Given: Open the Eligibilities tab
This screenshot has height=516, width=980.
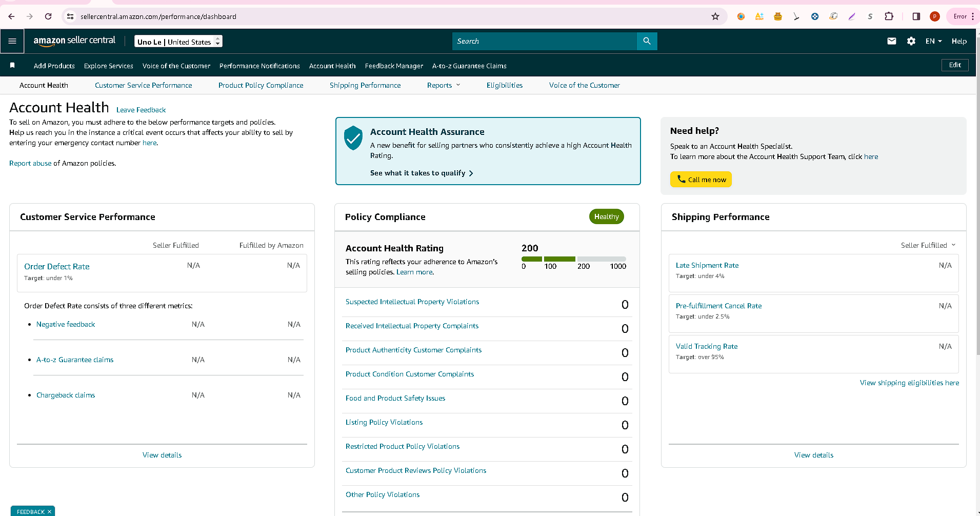Looking at the screenshot, I should (x=505, y=85).
